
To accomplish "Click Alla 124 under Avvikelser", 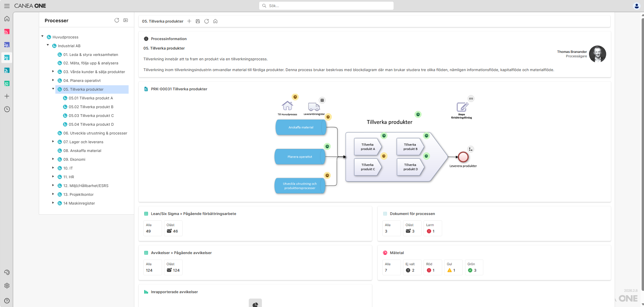I will [153, 267].
